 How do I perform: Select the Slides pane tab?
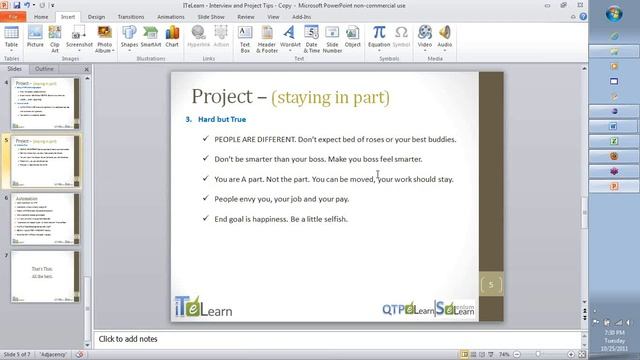click(14, 69)
